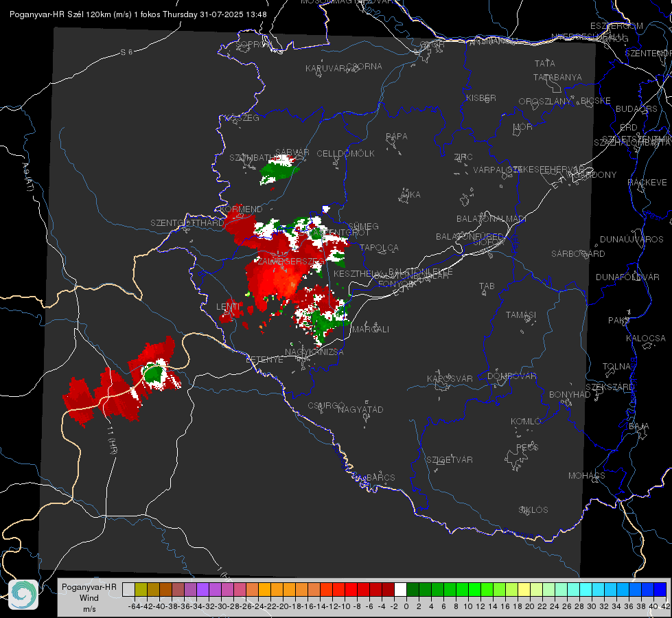Select the KAPOSVÁR label
This screenshot has width=672, height=618.
point(450,378)
